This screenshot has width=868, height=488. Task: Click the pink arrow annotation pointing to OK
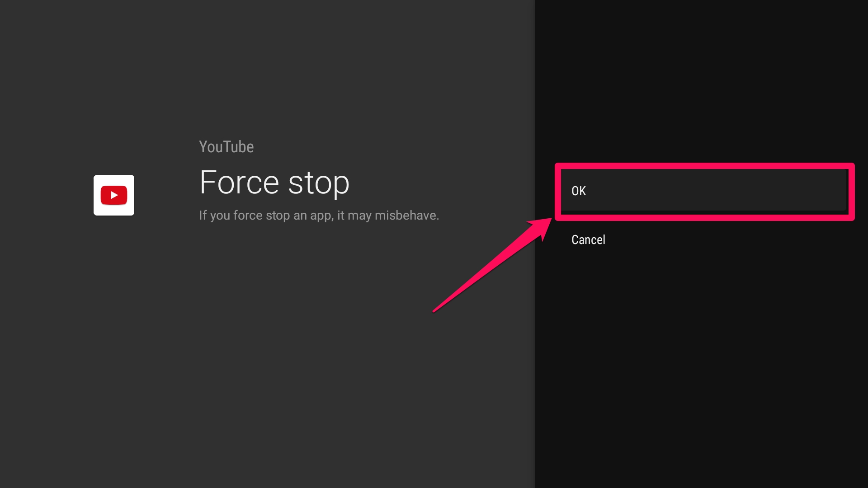point(493,265)
